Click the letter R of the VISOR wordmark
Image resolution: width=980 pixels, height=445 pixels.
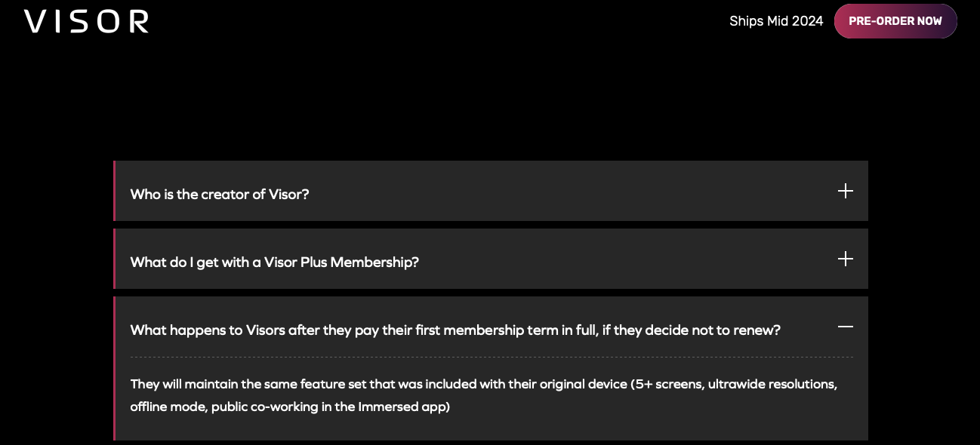pyautogui.click(x=138, y=22)
